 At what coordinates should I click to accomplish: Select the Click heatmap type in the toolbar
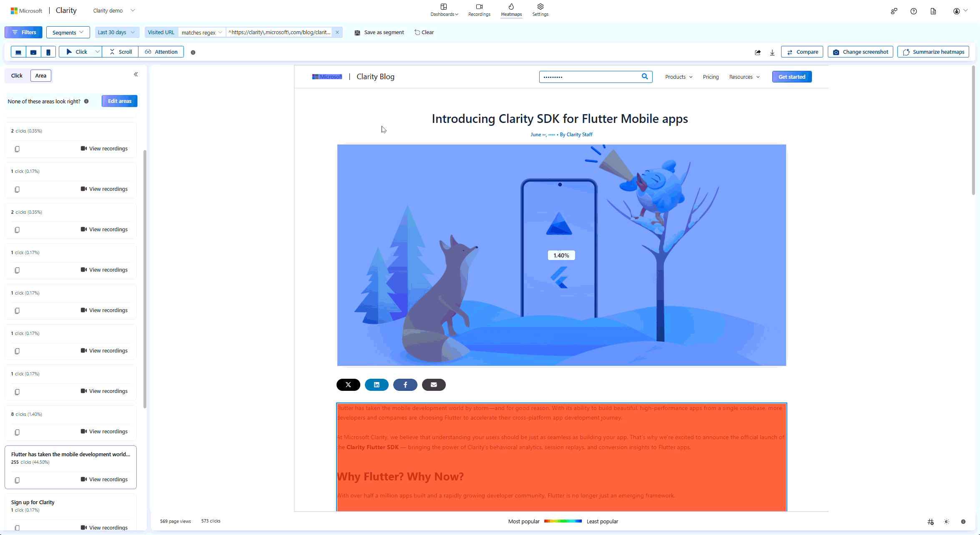pos(77,52)
